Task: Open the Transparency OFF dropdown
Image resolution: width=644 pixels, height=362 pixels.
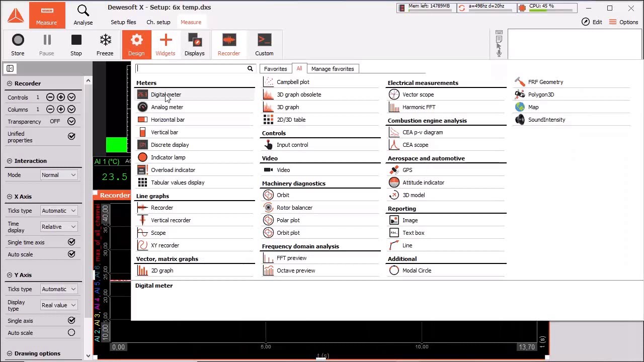Action: 71,121
